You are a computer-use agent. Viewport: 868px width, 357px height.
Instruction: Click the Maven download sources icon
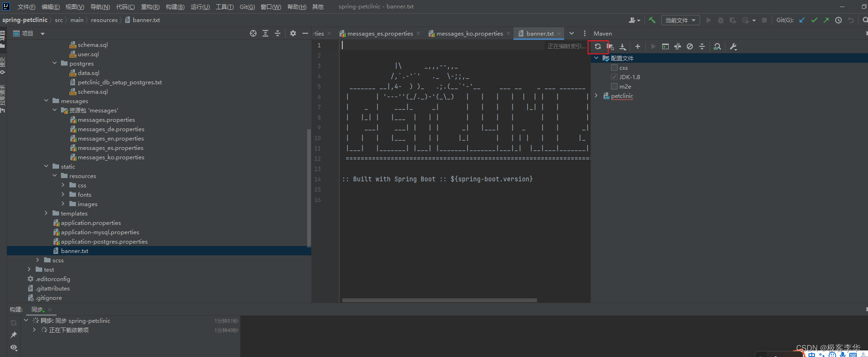click(623, 46)
